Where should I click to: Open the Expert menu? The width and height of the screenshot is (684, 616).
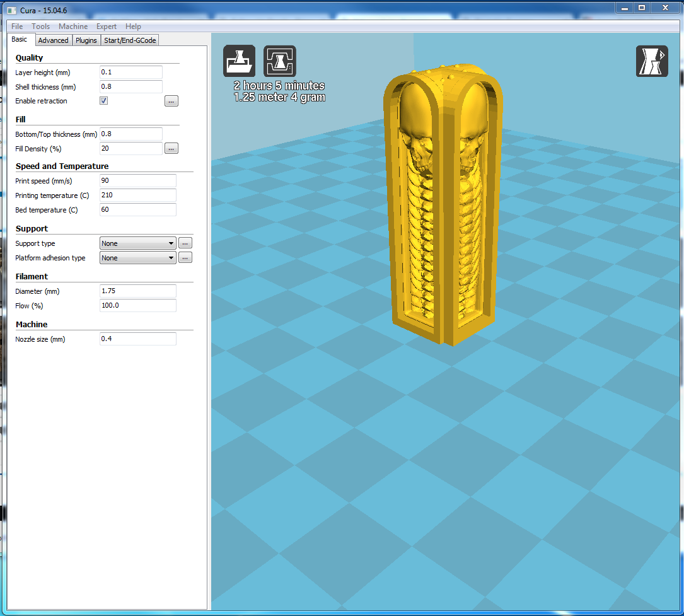pos(107,26)
